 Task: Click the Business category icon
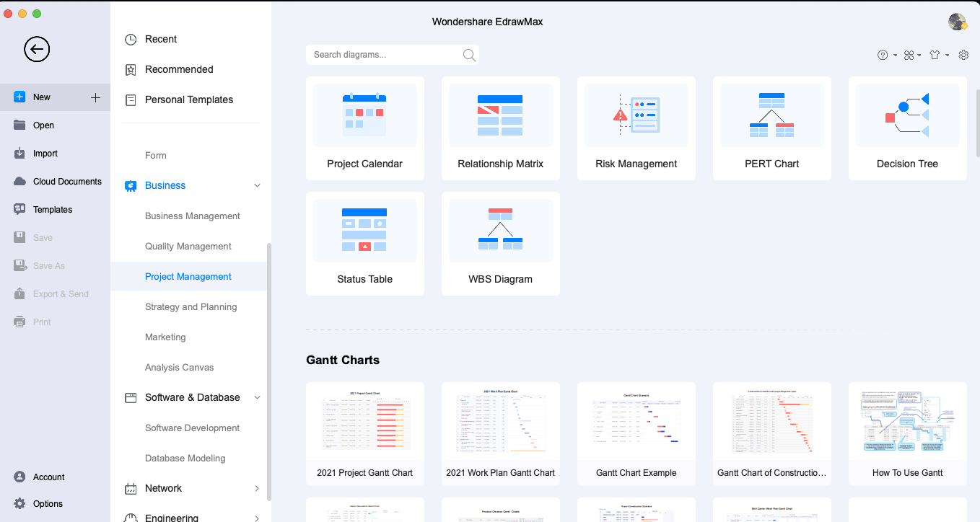pos(131,186)
